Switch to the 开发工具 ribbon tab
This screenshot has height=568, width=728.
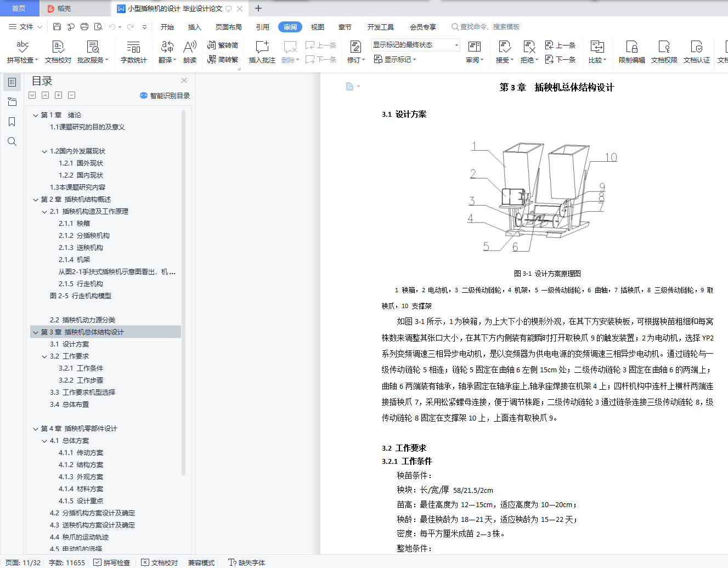point(381,27)
